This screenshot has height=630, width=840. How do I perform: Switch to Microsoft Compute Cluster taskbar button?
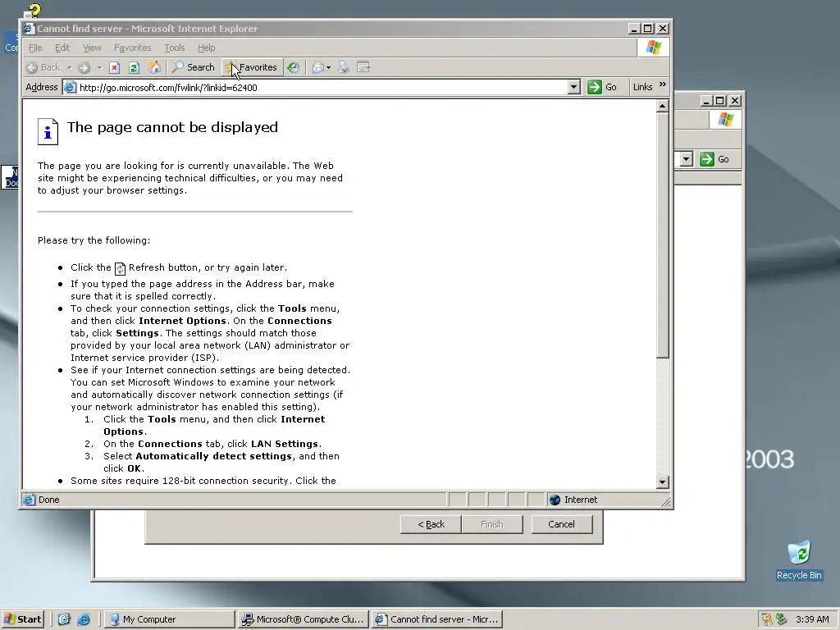click(x=304, y=619)
